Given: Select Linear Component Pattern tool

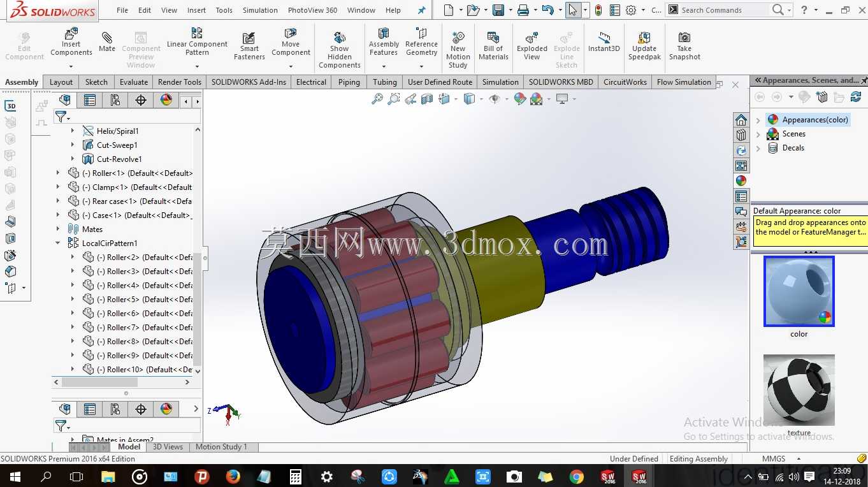Looking at the screenshot, I should pyautogui.click(x=197, y=41).
